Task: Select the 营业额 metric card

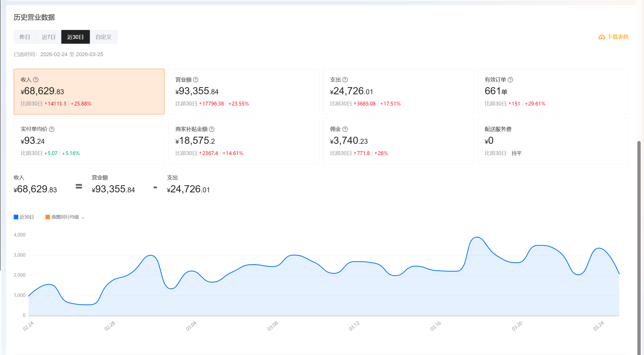Action: [243, 91]
